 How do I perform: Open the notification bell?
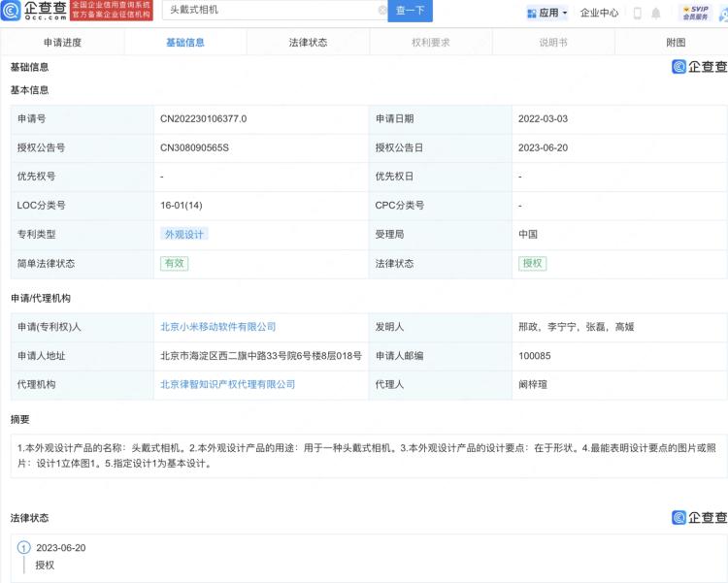(x=656, y=13)
